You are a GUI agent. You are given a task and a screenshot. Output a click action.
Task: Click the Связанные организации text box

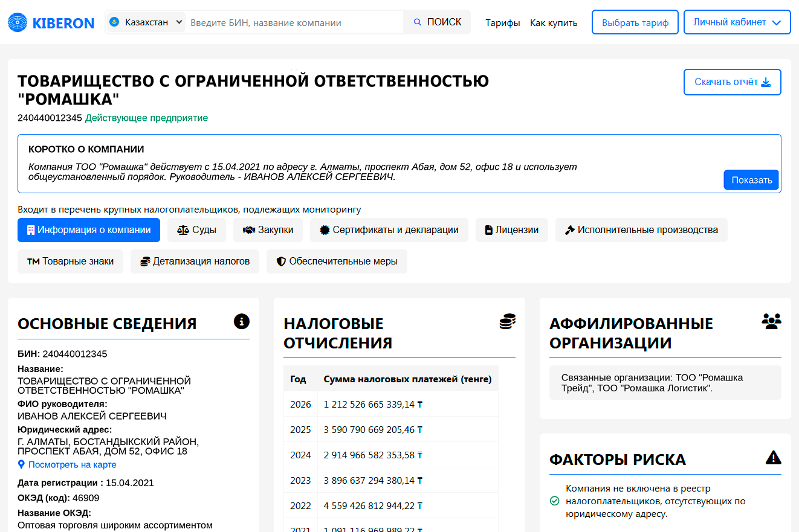pos(665,382)
